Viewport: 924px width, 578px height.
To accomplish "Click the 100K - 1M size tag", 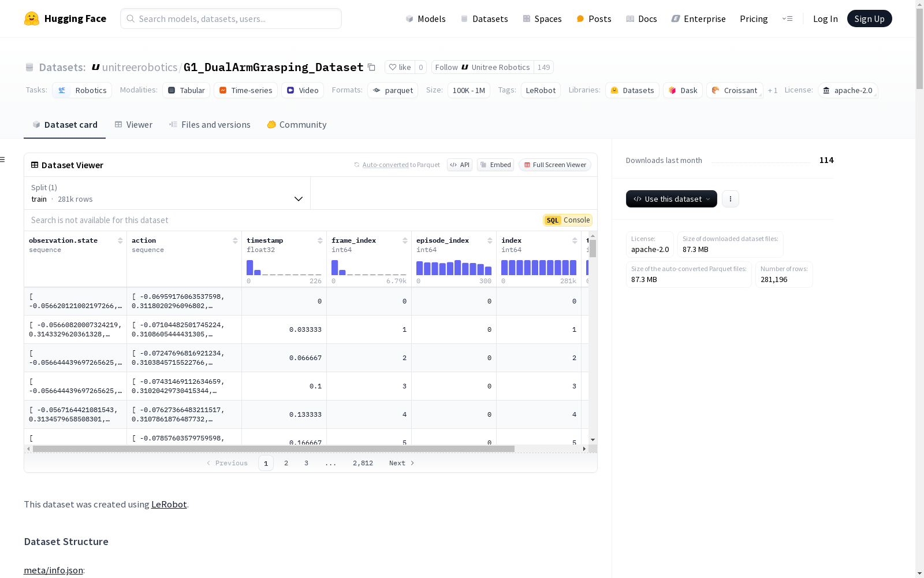I will [468, 90].
